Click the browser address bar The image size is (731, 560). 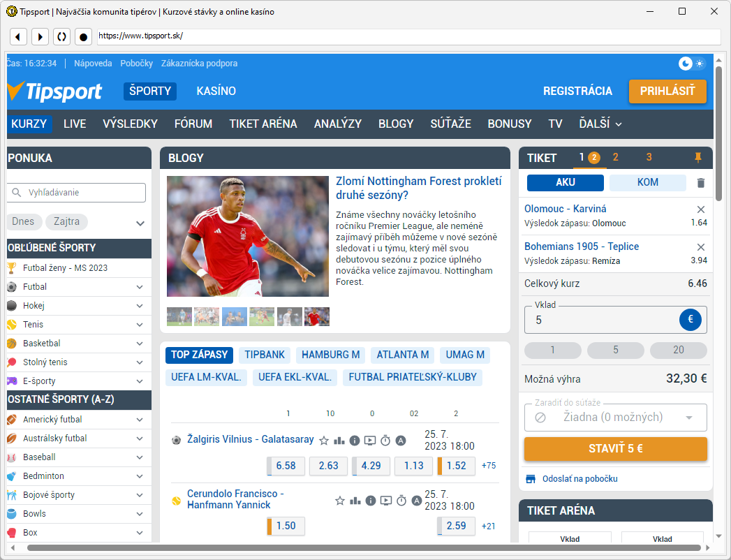click(409, 36)
